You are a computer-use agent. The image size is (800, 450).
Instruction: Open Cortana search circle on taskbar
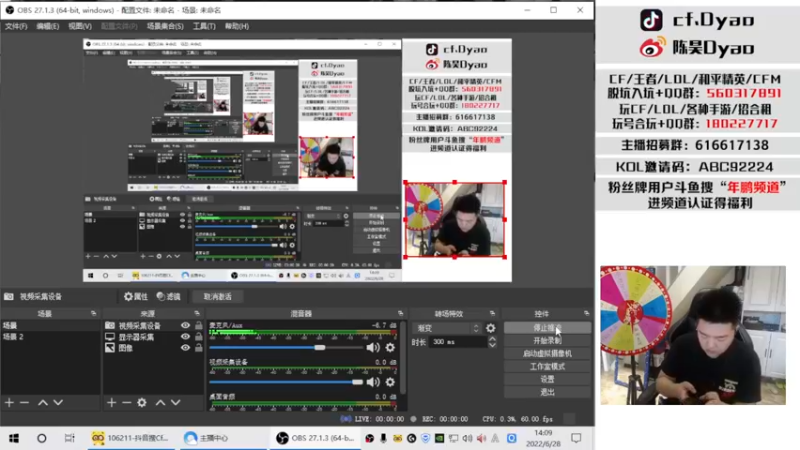[42, 438]
